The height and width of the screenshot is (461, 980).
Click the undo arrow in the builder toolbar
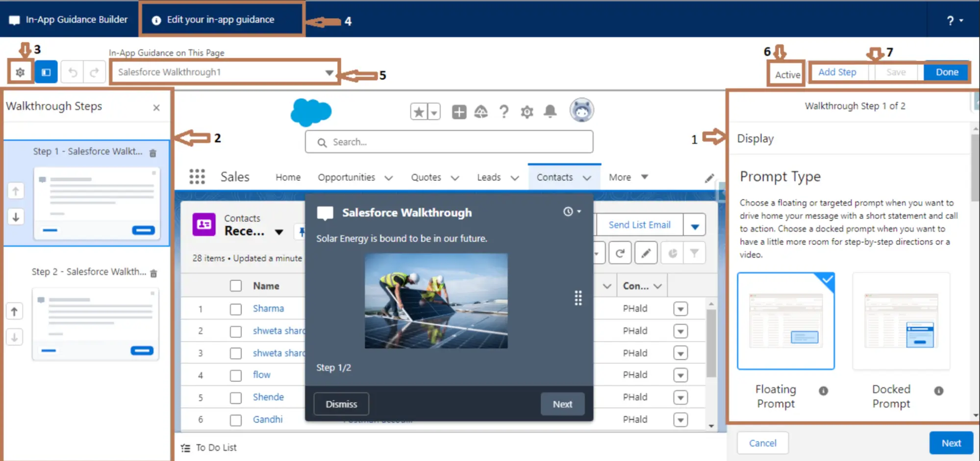(x=72, y=72)
